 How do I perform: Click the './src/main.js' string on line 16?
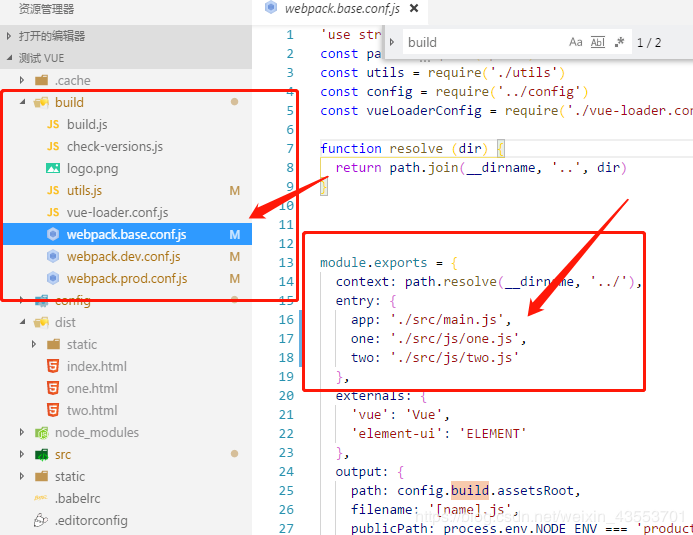coord(447,319)
